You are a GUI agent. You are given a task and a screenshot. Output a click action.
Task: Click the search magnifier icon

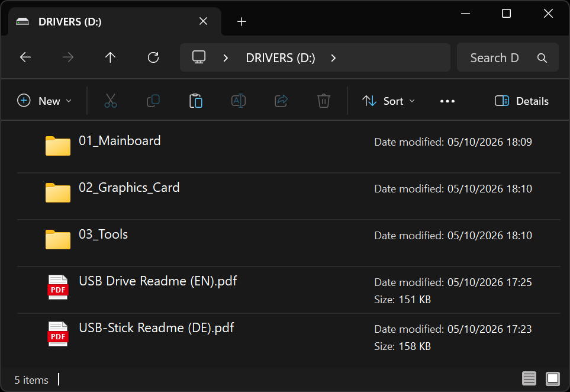pyautogui.click(x=542, y=58)
